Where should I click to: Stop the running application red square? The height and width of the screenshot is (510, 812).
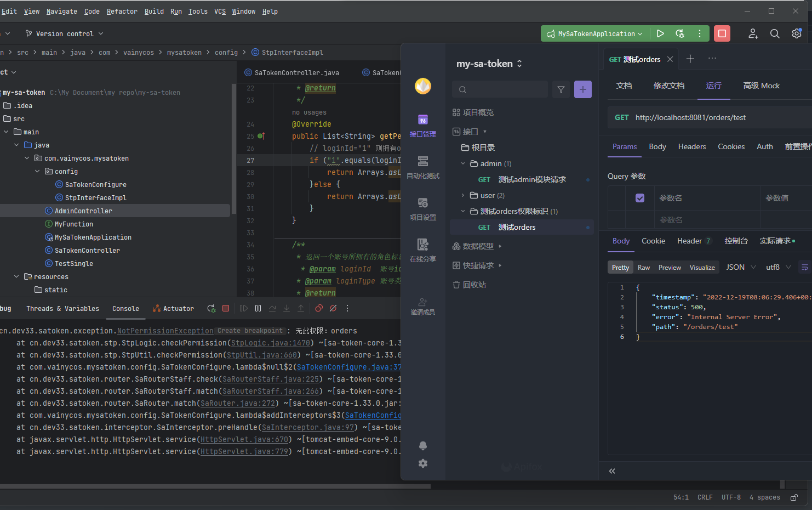click(x=722, y=33)
